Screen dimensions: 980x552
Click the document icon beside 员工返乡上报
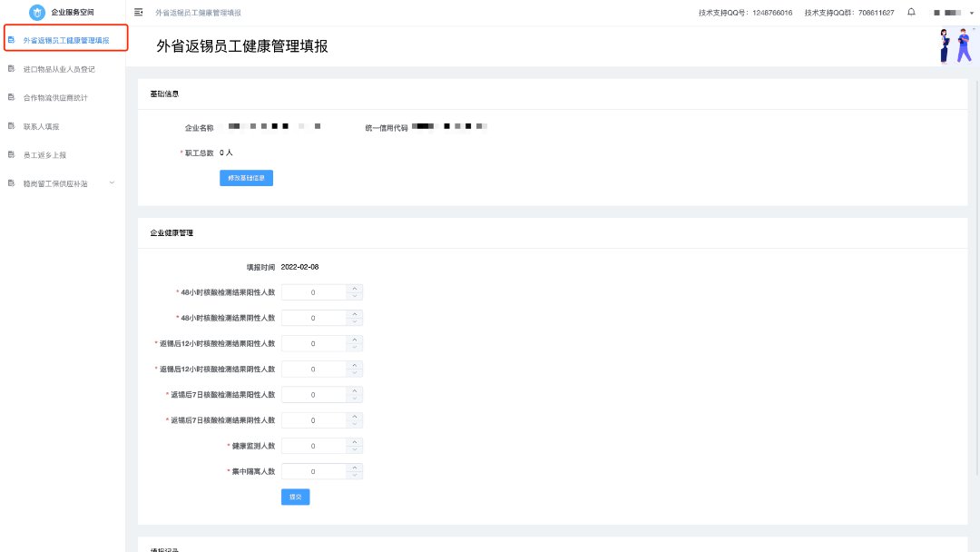coord(11,155)
